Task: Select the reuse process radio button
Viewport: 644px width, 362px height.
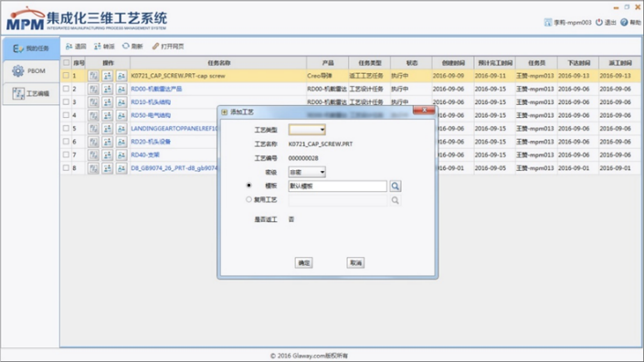Action: (x=248, y=199)
